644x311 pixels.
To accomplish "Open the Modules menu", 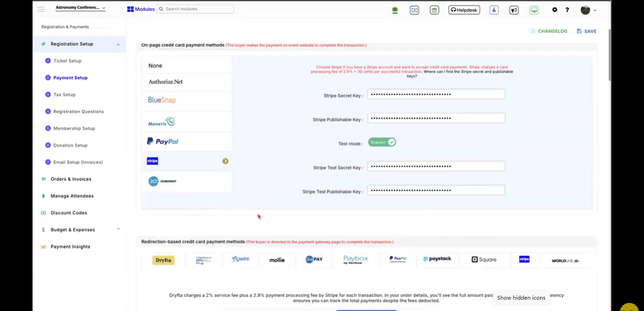I will [140, 8].
